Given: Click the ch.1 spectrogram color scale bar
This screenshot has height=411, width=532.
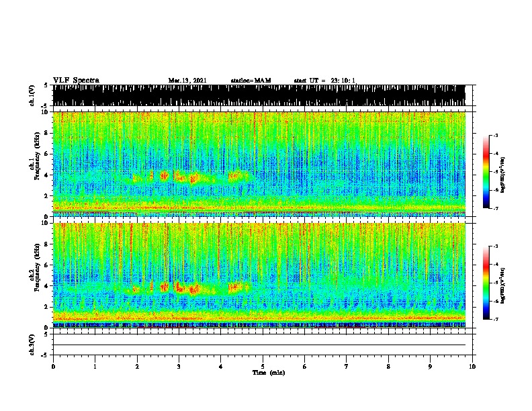Looking at the screenshot, I should coord(486,172).
